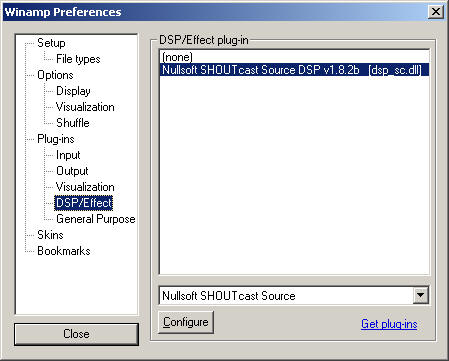The width and height of the screenshot is (449, 361).
Task: Open the Nullsoft SHOUTcast Source dropdown arrow
Action: click(421, 295)
